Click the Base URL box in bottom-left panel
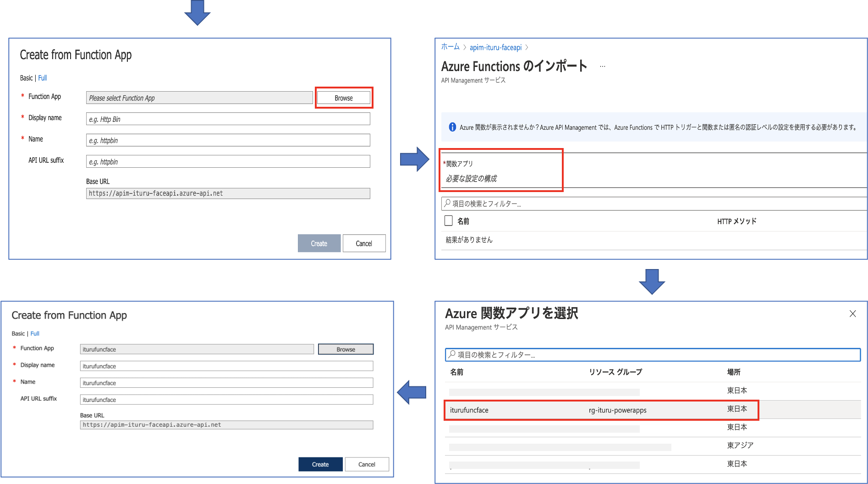The height and width of the screenshot is (484, 868). coord(226,425)
